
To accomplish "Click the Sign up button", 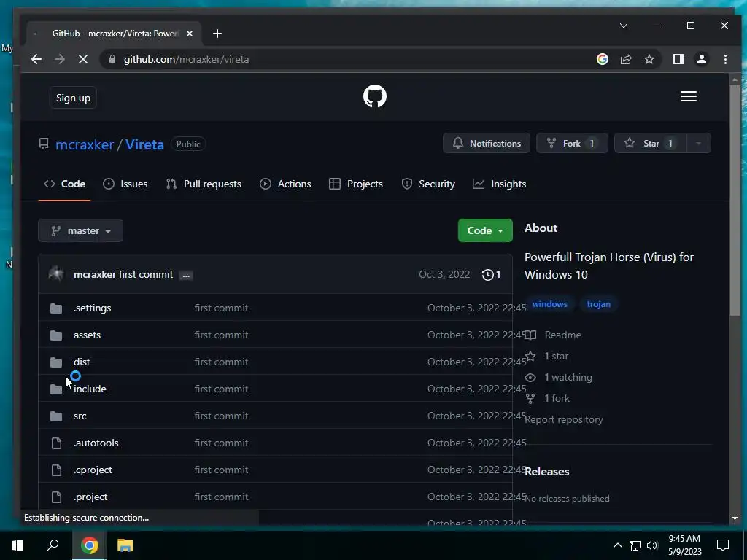I will 73,98.
